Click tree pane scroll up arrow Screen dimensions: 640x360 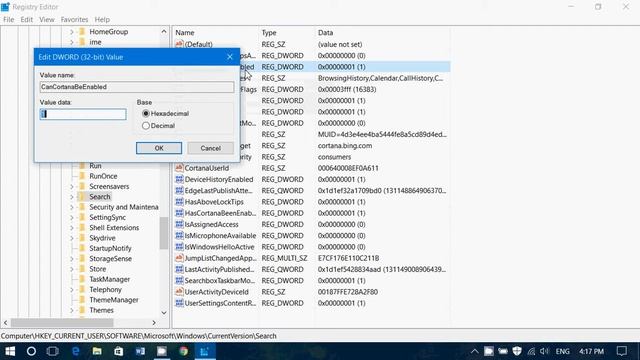164,31
